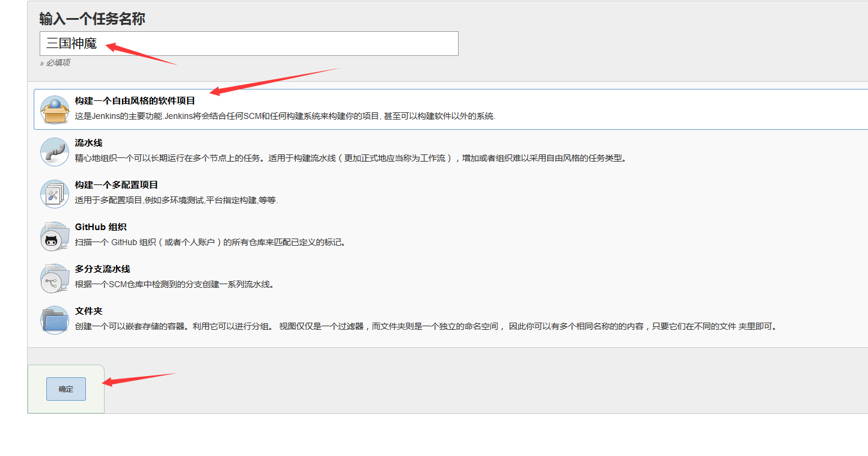Click the multi-configuration project tools icon
This screenshot has height=456, width=868.
(x=55, y=193)
